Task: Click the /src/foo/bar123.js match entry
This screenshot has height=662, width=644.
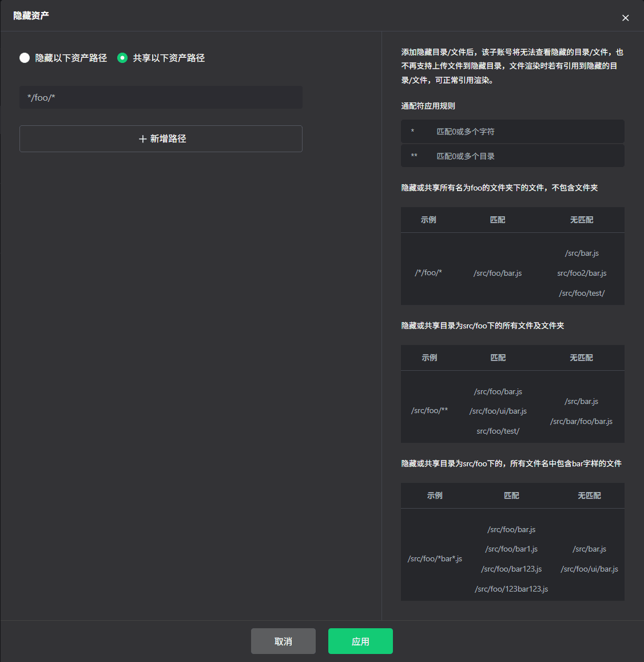Action: pos(511,569)
